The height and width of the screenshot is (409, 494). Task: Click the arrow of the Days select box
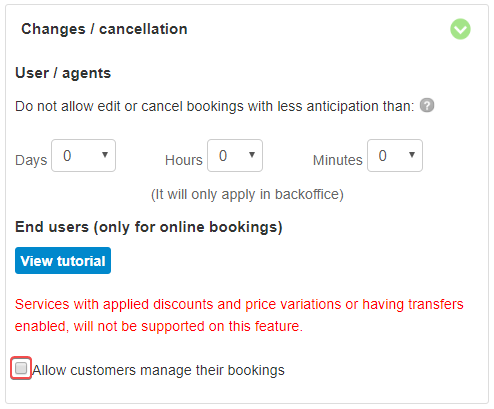105,155
